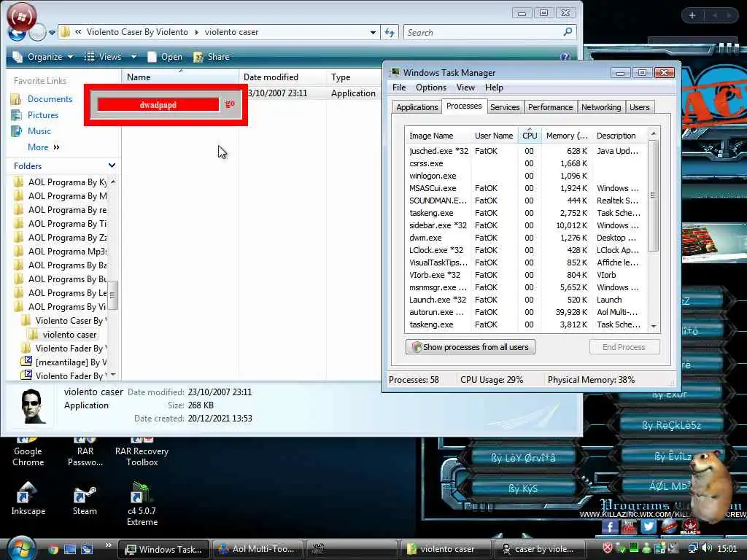The image size is (747, 560).
Task: Click the End Process button
Action: (x=624, y=346)
